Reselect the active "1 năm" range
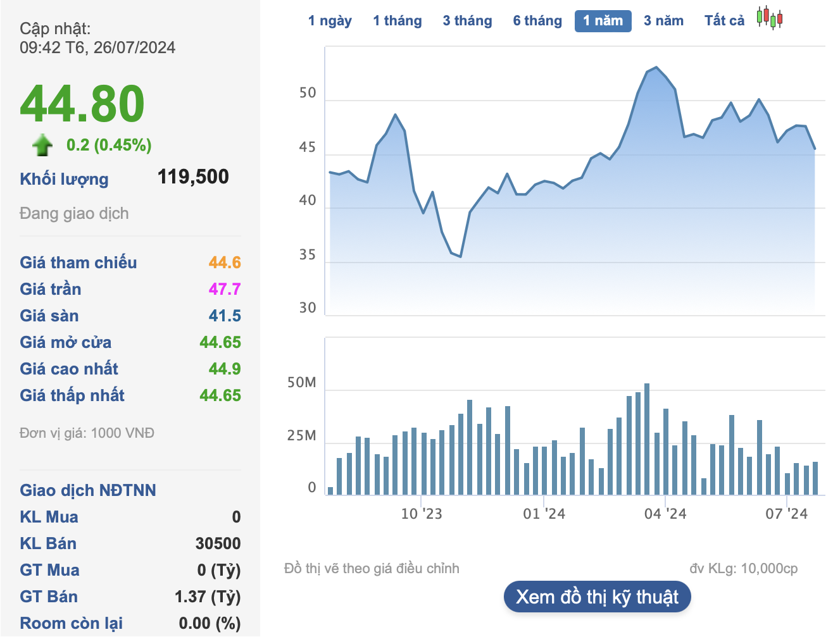Viewport: 833px width, 644px height. [x=603, y=20]
